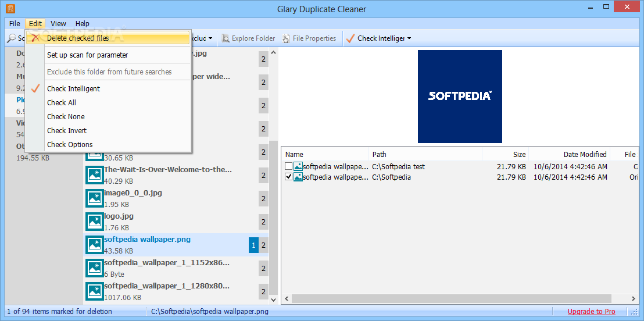This screenshot has height=321, width=644.
Task: Click image icon for The-Wait-Is-Over-Welcome file
Action: 95,175
